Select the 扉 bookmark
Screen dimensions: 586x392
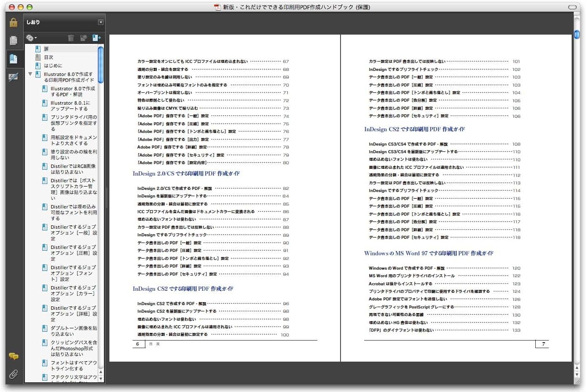click(x=46, y=49)
